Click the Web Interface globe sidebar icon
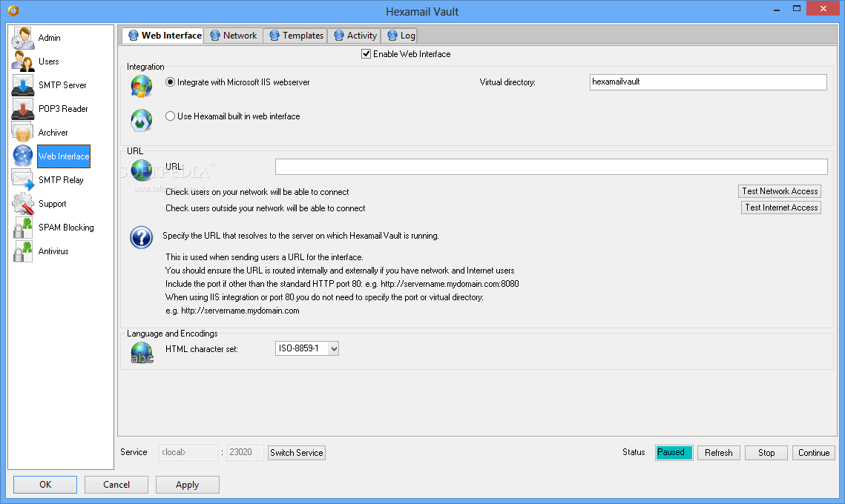The height and width of the screenshot is (504, 845). [x=23, y=156]
